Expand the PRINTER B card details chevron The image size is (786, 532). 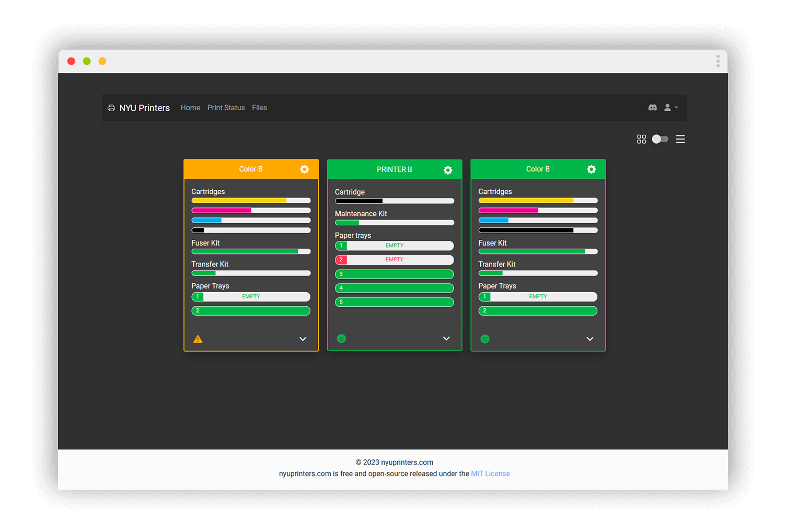point(446,339)
